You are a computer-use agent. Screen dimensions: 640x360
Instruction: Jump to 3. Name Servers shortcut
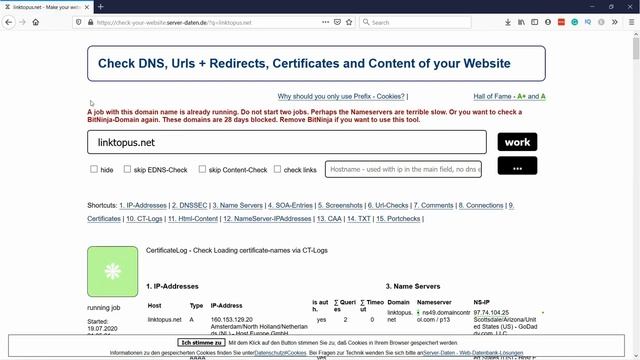coord(238,205)
